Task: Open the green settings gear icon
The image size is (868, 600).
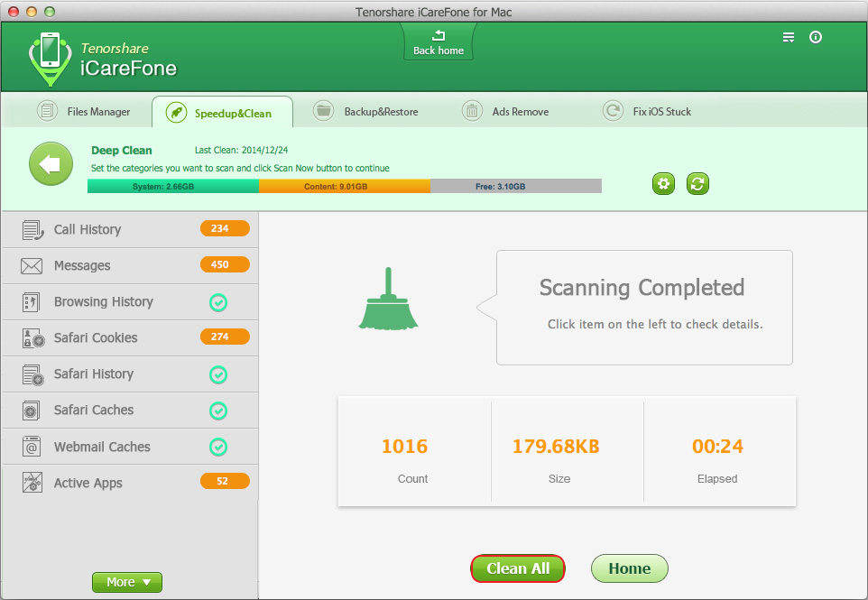Action: point(663,184)
